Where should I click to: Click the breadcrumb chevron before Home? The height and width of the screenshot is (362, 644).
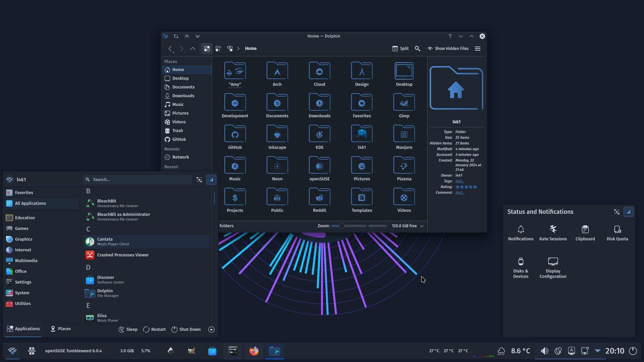click(238, 49)
